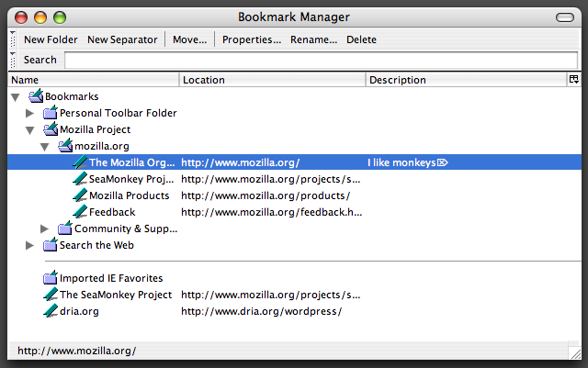Select the mozilla.org folder row
Image resolution: width=588 pixels, height=368 pixels.
coord(102,146)
